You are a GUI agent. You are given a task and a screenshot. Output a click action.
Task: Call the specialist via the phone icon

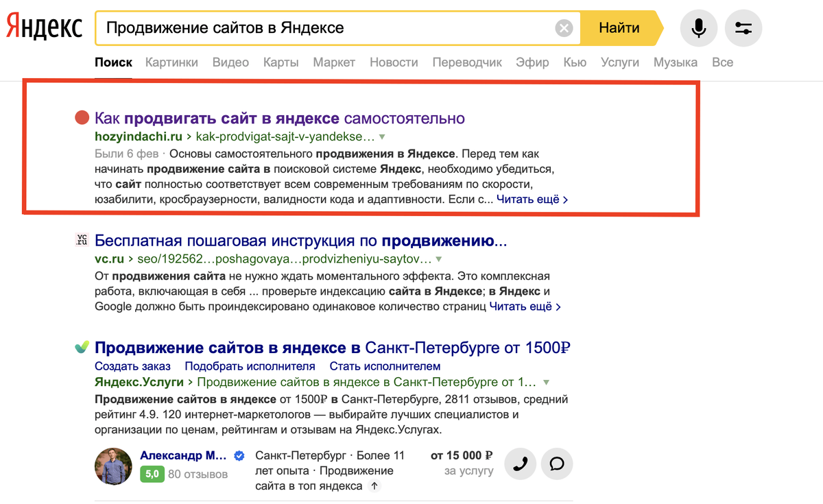(x=520, y=464)
